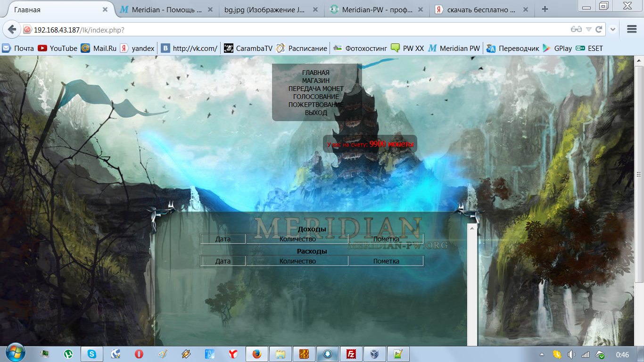Launch Yandex browser from taskbar

[233, 354]
